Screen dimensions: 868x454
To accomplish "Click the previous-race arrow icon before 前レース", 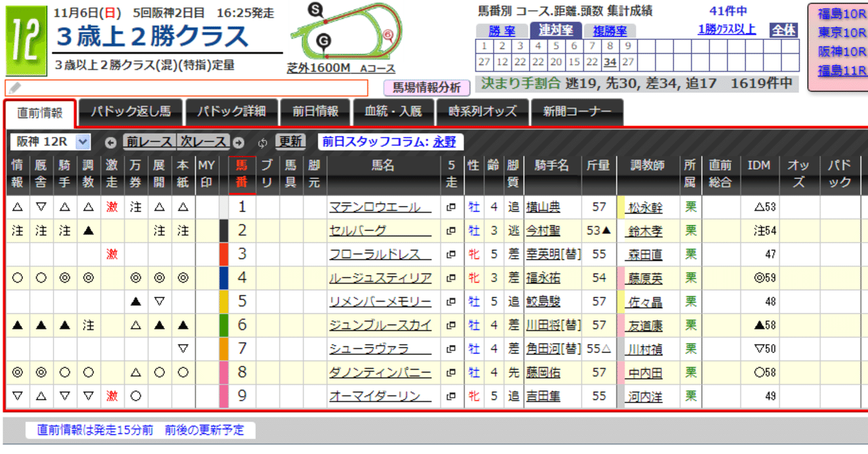I will (111, 143).
